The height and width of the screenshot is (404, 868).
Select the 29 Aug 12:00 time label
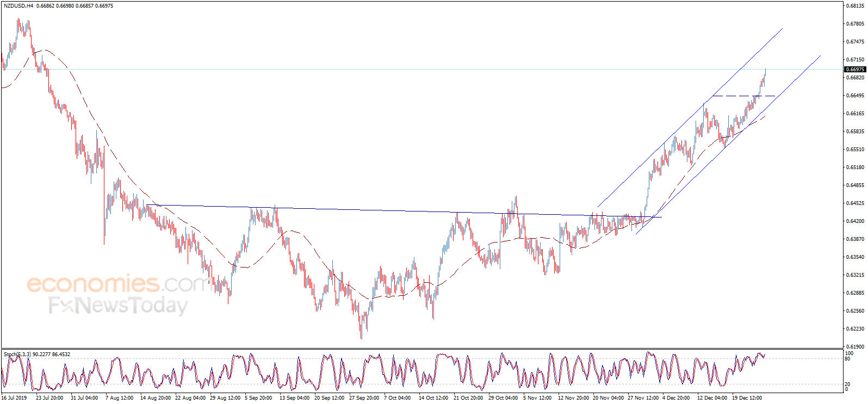[x=225, y=398]
